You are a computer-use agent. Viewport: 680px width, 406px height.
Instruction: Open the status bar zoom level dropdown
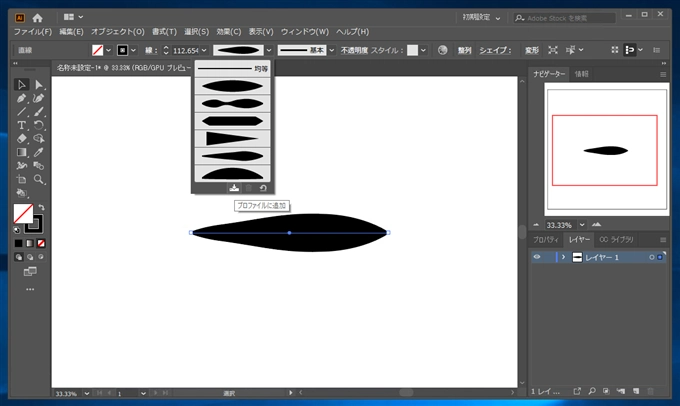tap(87, 393)
